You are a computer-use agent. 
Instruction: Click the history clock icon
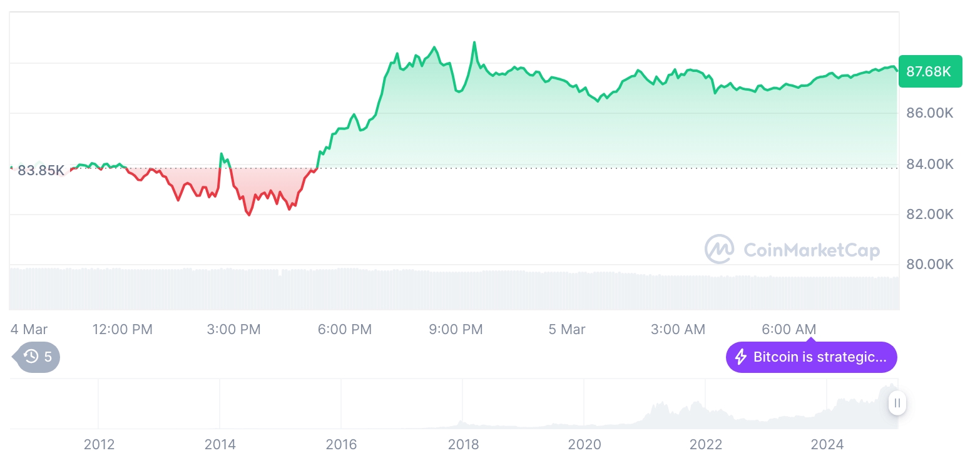pyautogui.click(x=31, y=357)
